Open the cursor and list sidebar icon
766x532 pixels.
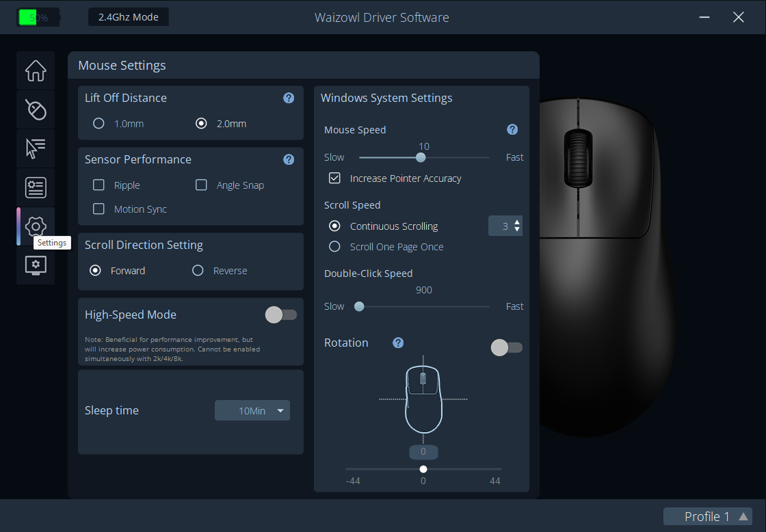click(x=36, y=148)
